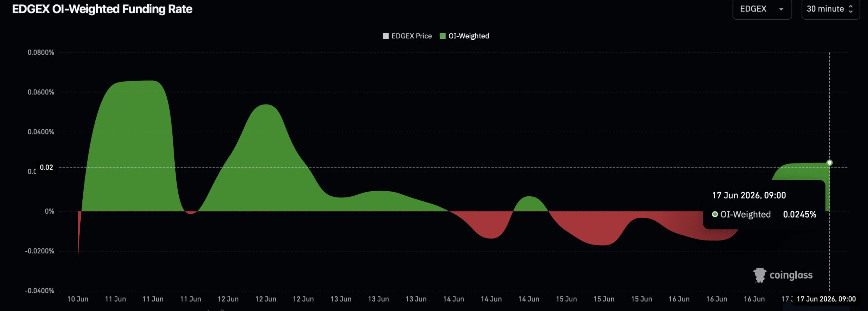Click the highlighted data point marker at 17 Jun

pyautogui.click(x=829, y=163)
